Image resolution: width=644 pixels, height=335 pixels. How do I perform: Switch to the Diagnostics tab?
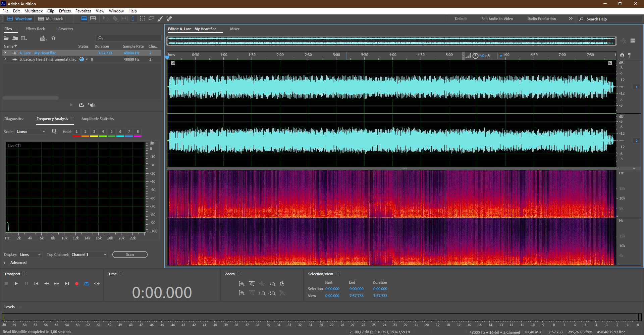pyautogui.click(x=14, y=119)
